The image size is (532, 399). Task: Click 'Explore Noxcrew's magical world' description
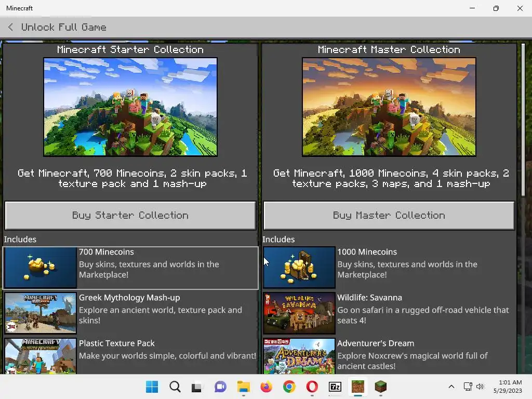[x=412, y=361]
